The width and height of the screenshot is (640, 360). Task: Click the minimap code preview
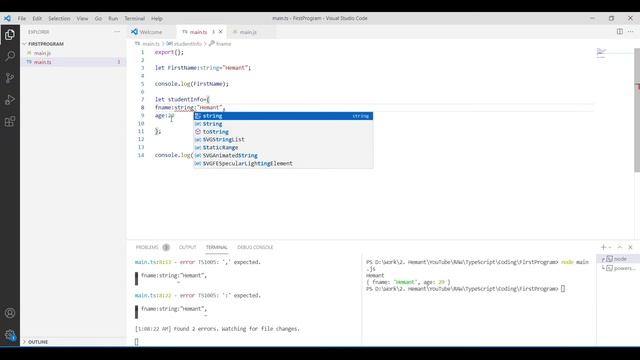coord(602,52)
